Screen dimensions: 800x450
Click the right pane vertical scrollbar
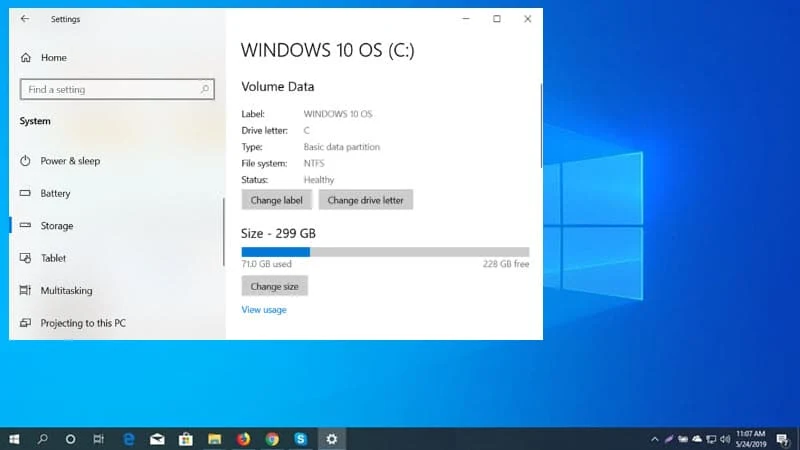tap(541, 126)
